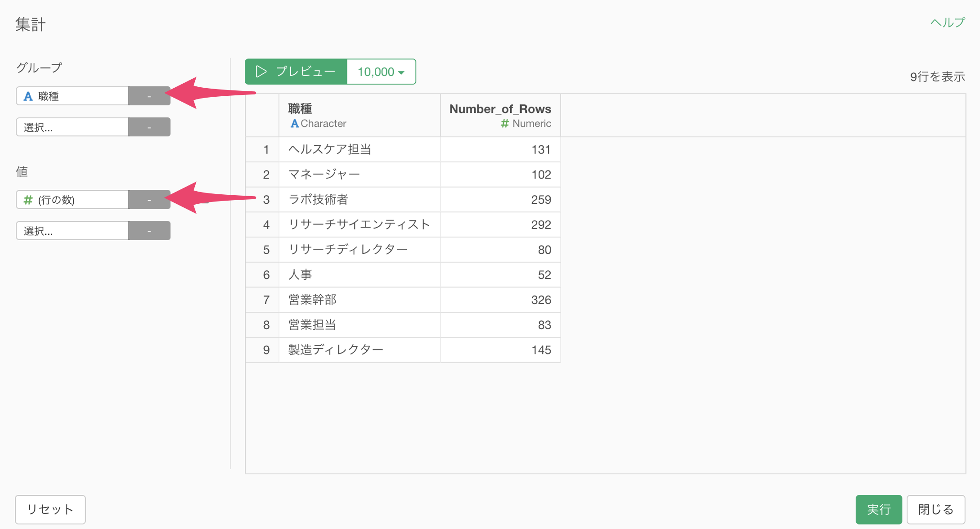The image size is (980, 529).
Task: Select the リサーチサイエンティスト cell
Action: (360, 224)
